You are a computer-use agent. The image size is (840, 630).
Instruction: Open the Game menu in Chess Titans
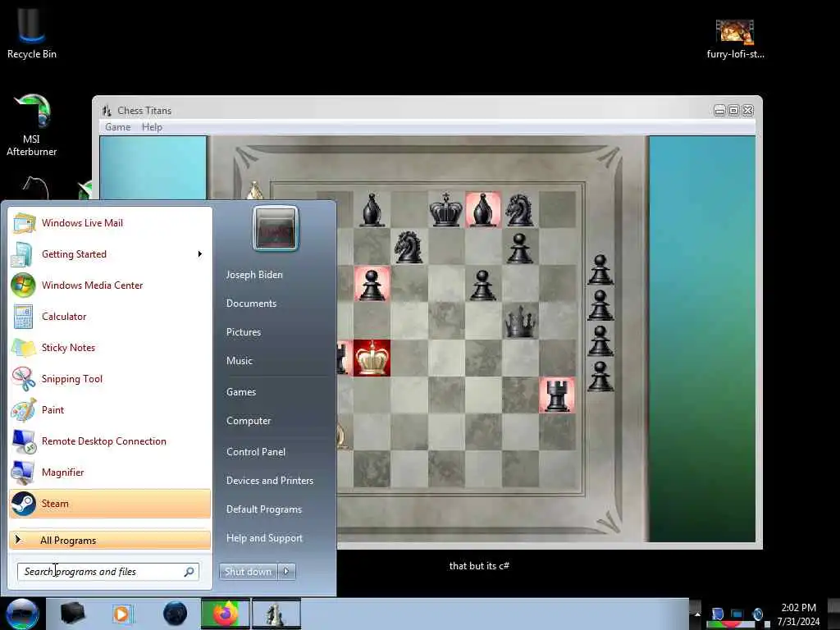pyautogui.click(x=118, y=127)
